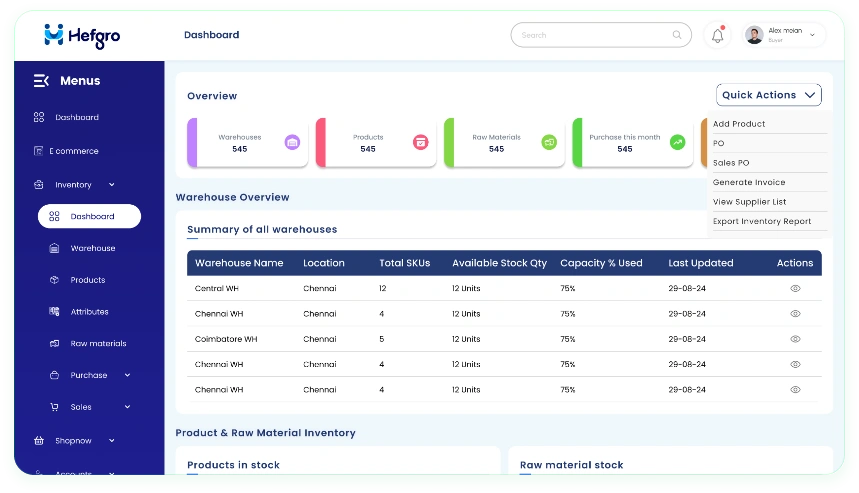Open Raw materials in the sidebar
859x493 pixels.
[98, 343]
